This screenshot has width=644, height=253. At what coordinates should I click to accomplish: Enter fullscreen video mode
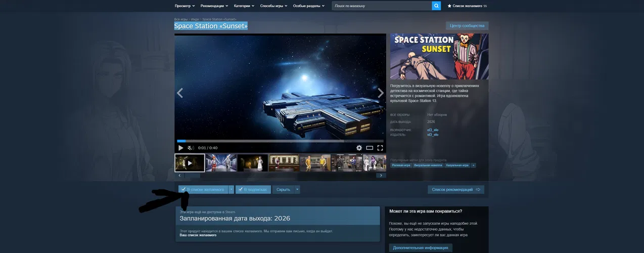(x=380, y=148)
